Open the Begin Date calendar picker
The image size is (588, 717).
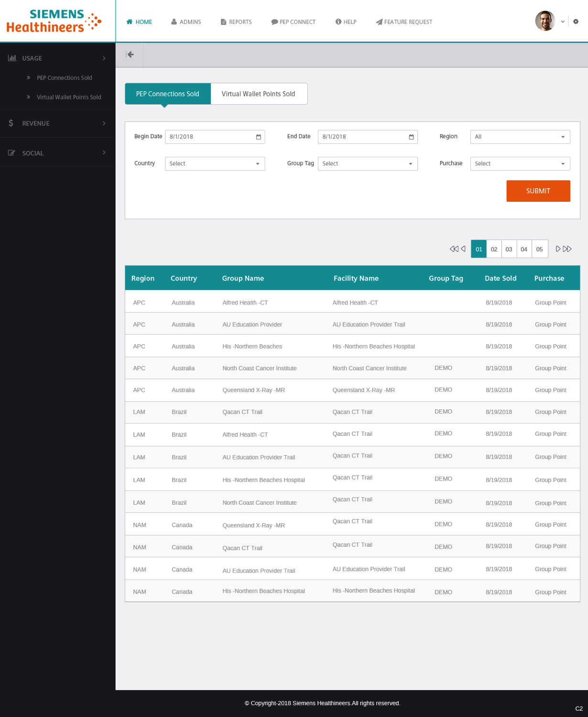tap(259, 137)
